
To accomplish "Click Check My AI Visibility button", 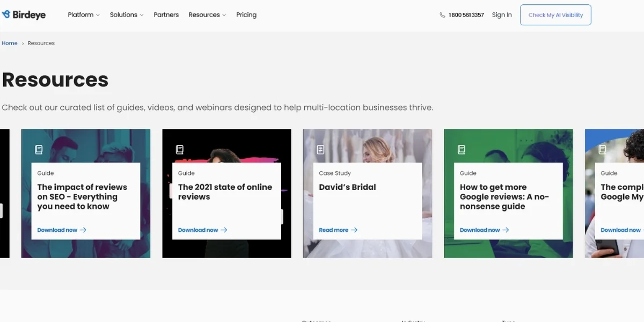I will [555, 15].
